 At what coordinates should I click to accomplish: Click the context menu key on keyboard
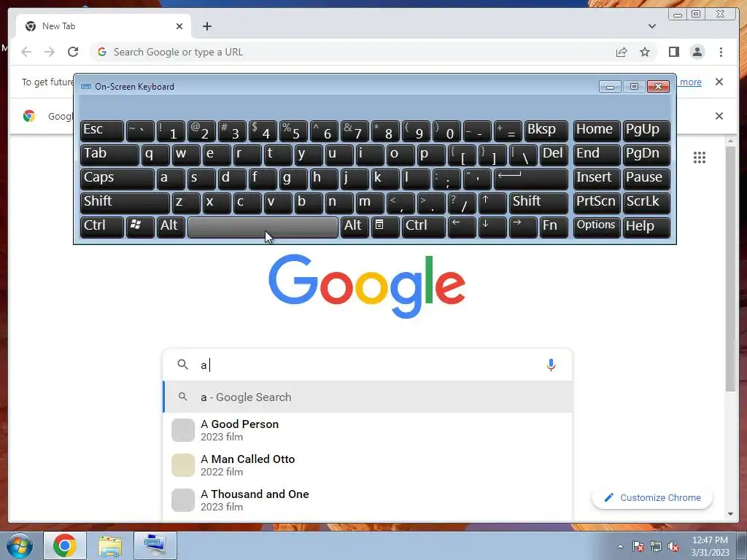tap(385, 227)
